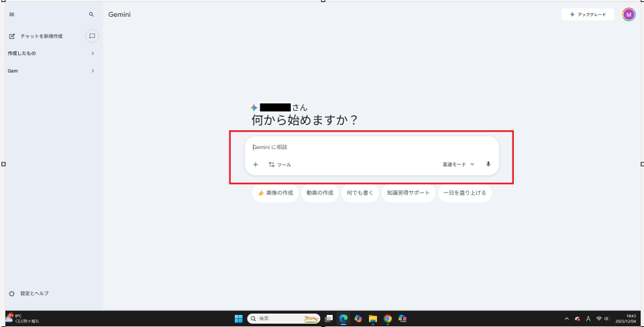Activate the microphone voice input icon
Screen dimensions: 644x327
point(488,164)
